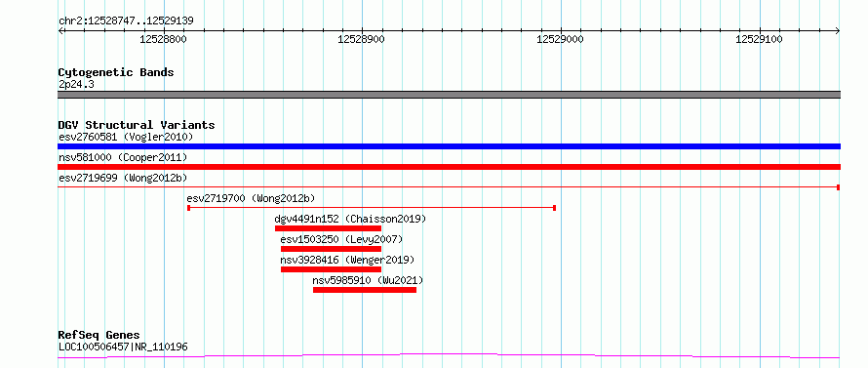
Task: Click the 12528800 ruler position label
Action: click(163, 39)
